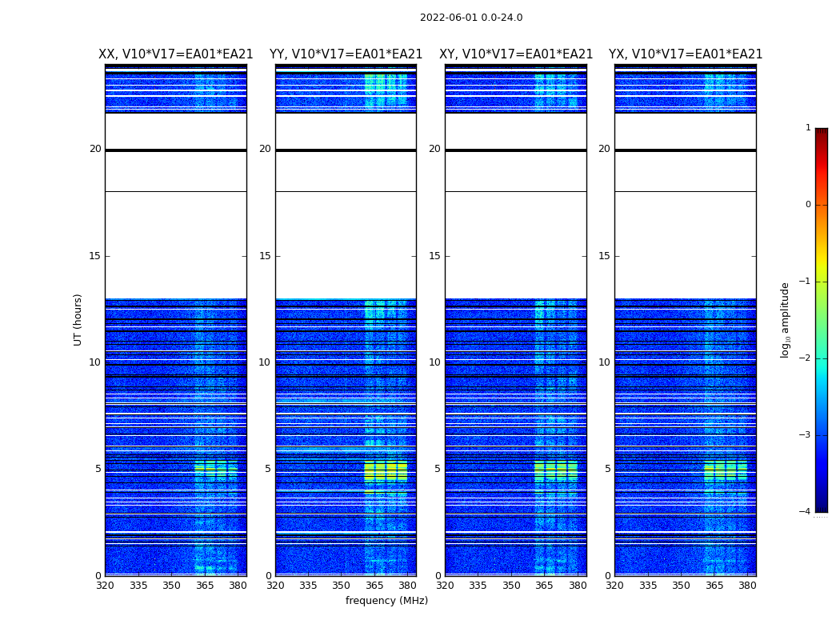Click the colorbar tick label 0

pos(808,205)
